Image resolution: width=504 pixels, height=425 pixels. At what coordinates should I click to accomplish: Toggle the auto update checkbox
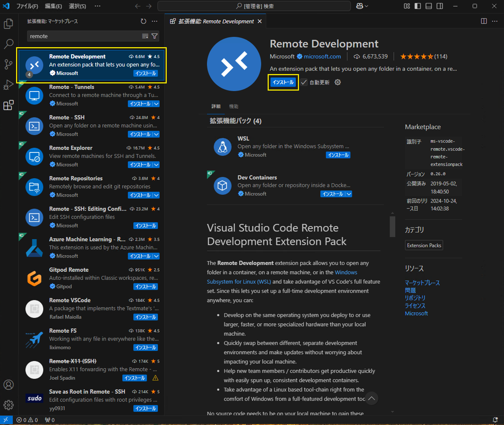[304, 82]
